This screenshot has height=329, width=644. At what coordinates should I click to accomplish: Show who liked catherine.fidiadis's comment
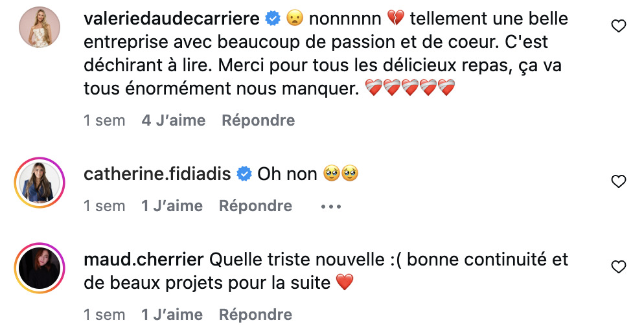point(172,206)
